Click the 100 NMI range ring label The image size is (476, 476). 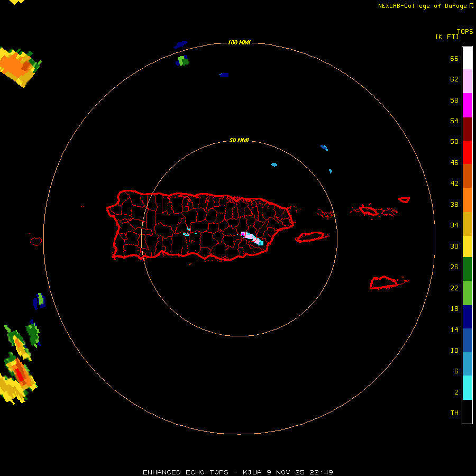(x=239, y=42)
